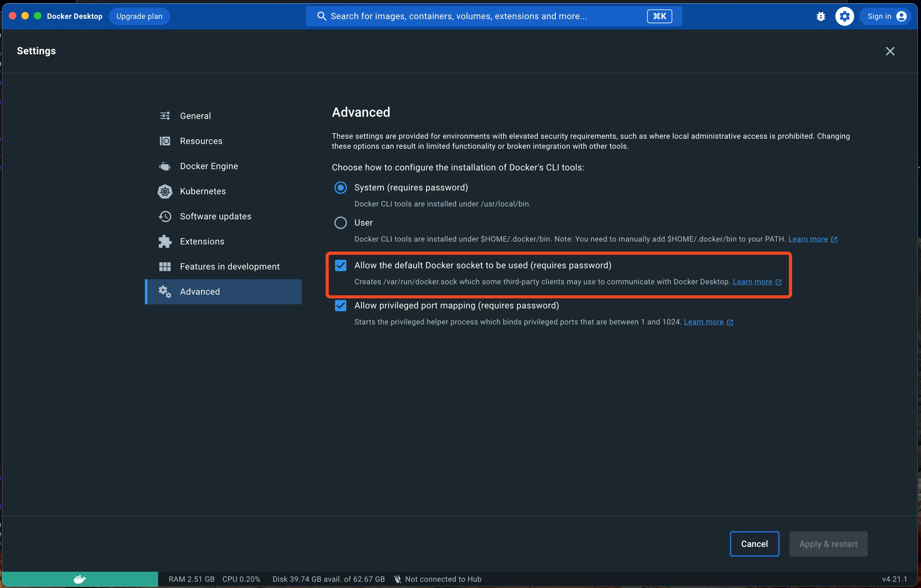Image resolution: width=921 pixels, height=588 pixels.
Task: Open Features in development section
Action: click(x=230, y=267)
